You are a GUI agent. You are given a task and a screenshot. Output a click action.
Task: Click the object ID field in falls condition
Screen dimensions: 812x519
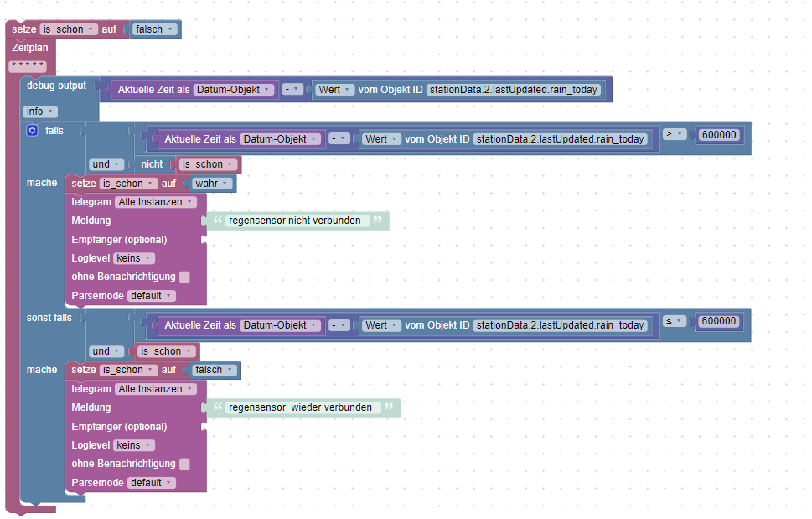click(x=561, y=139)
